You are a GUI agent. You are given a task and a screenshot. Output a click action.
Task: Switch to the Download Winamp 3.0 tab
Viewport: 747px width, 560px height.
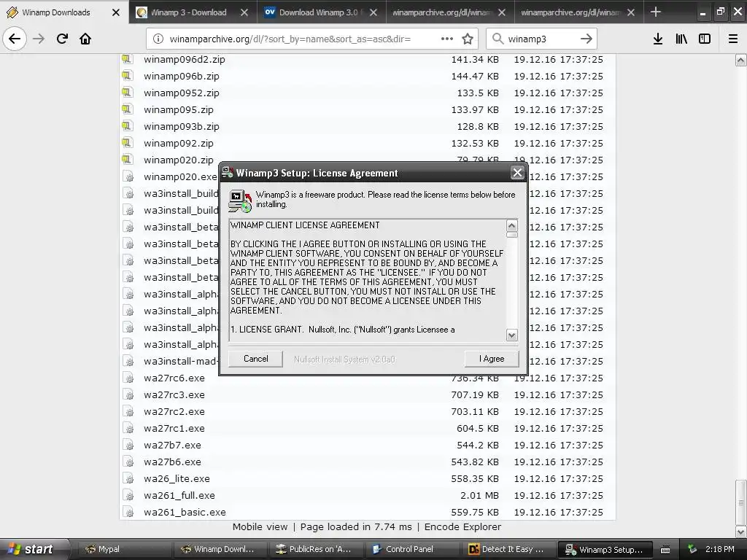[x=318, y=12]
